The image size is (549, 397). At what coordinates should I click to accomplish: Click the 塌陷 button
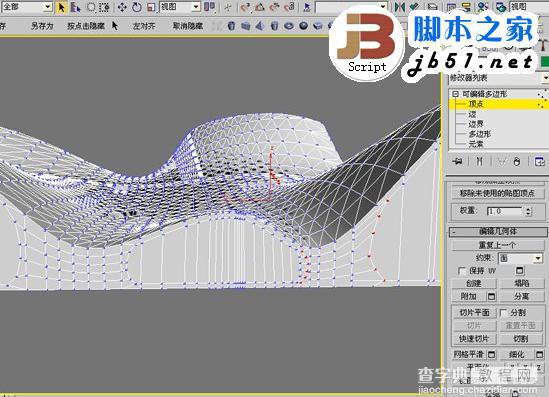point(522,283)
